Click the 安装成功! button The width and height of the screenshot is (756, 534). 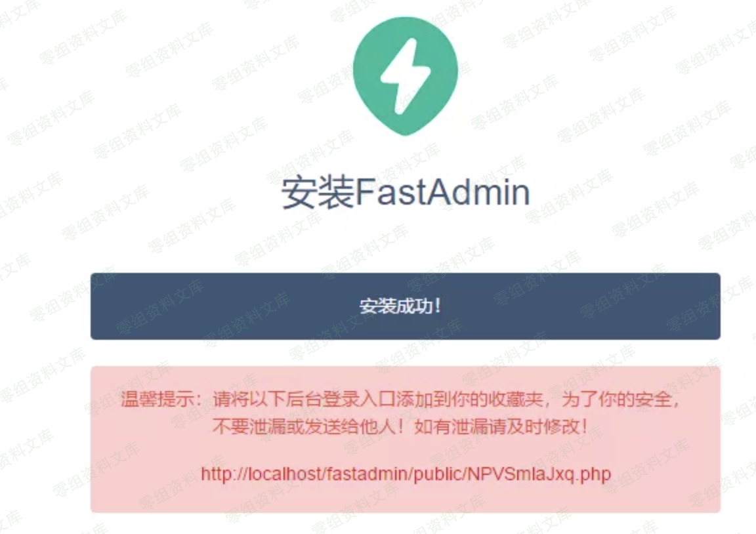(x=406, y=306)
